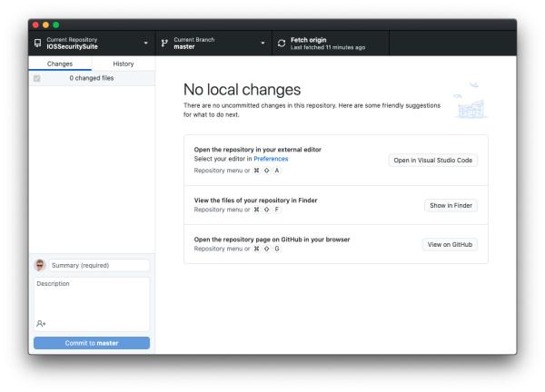Click the add co-authors icon in Description
545x392 pixels.
coord(41,324)
